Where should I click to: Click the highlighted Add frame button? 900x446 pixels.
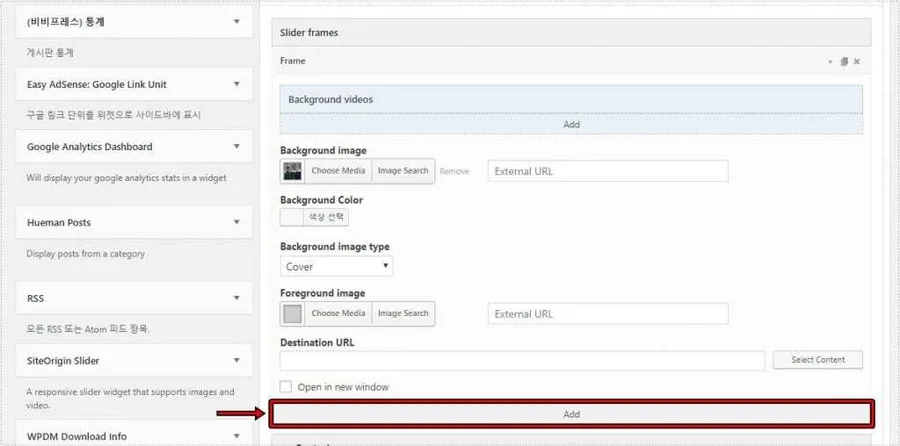(x=570, y=413)
